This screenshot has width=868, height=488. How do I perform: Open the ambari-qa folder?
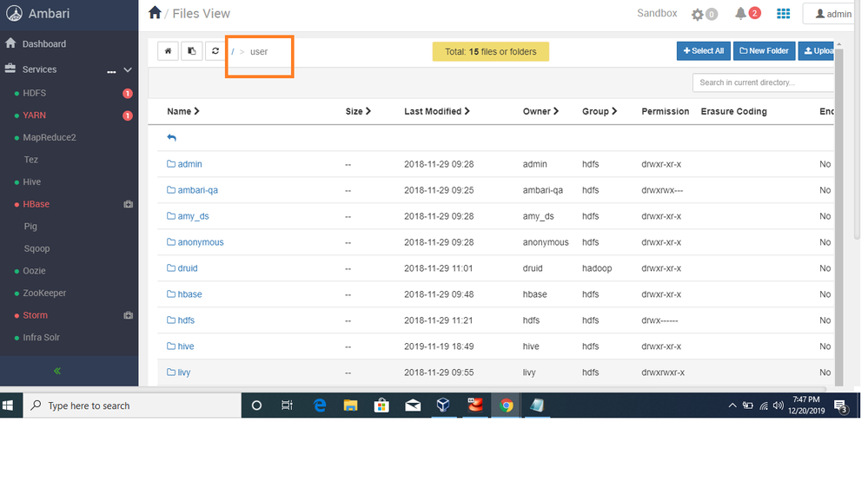point(192,190)
